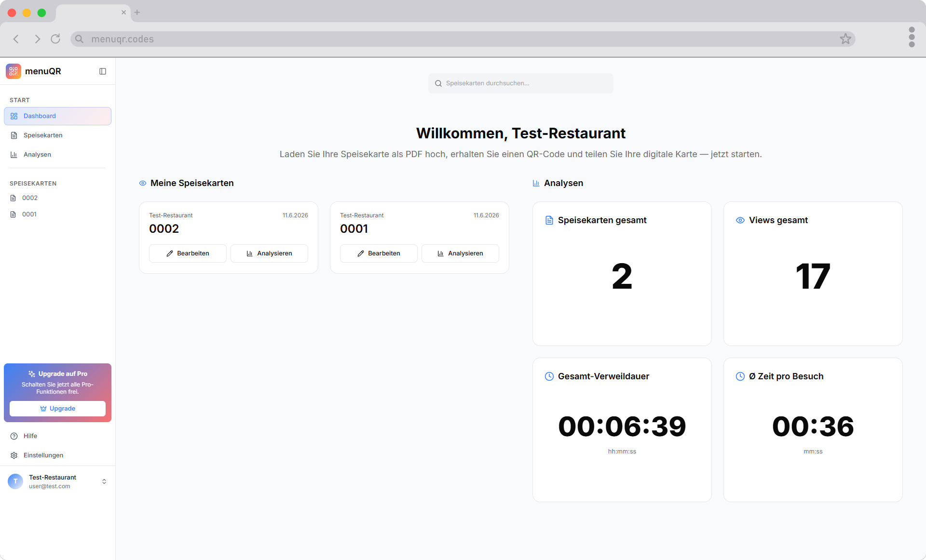Click Bearbeiten on card 0002
This screenshot has width=926, height=560.
tap(188, 253)
